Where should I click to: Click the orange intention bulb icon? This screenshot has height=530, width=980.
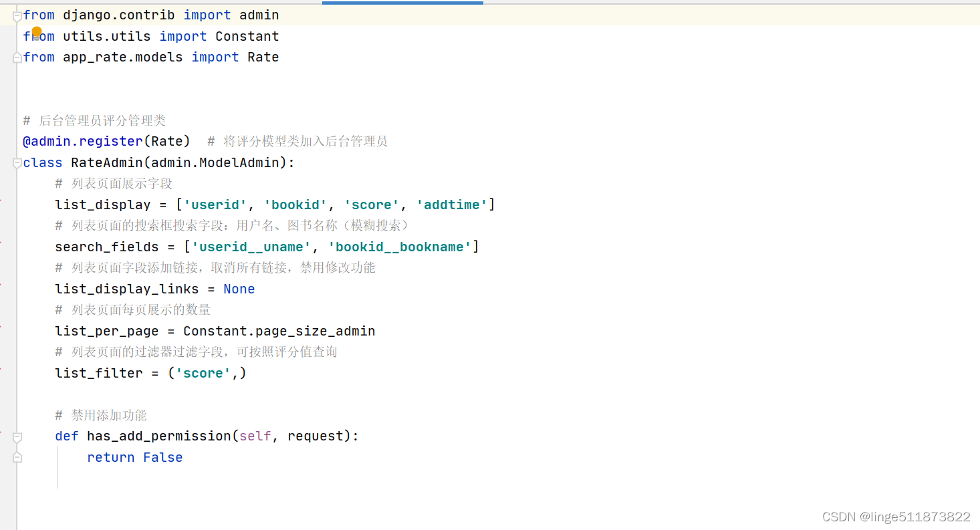[x=37, y=31]
